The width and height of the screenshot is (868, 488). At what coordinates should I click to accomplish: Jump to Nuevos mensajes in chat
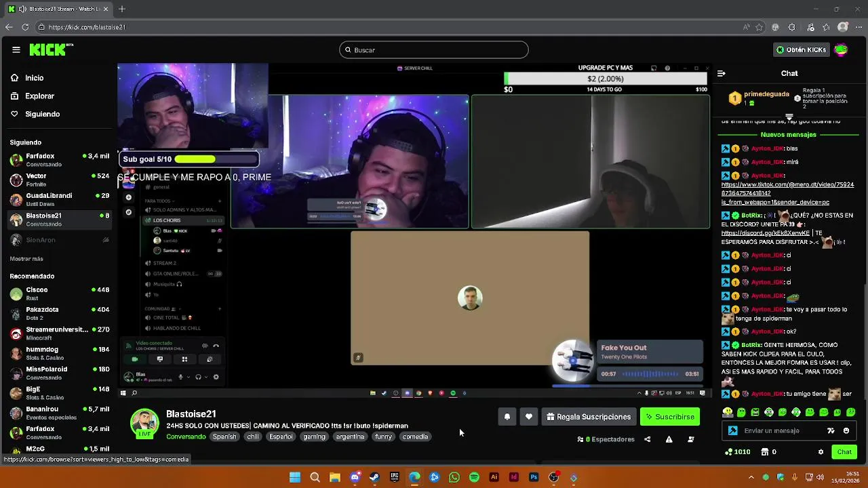788,134
